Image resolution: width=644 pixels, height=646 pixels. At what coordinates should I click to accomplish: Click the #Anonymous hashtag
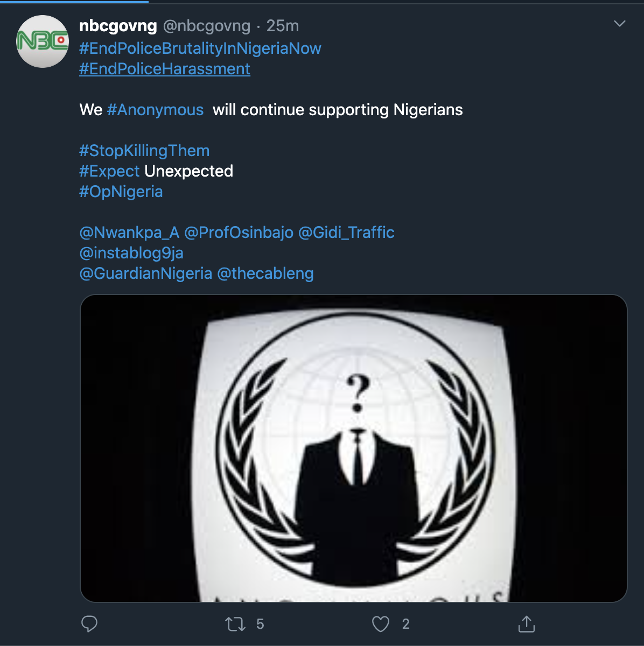pyautogui.click(x=155, y=110)
